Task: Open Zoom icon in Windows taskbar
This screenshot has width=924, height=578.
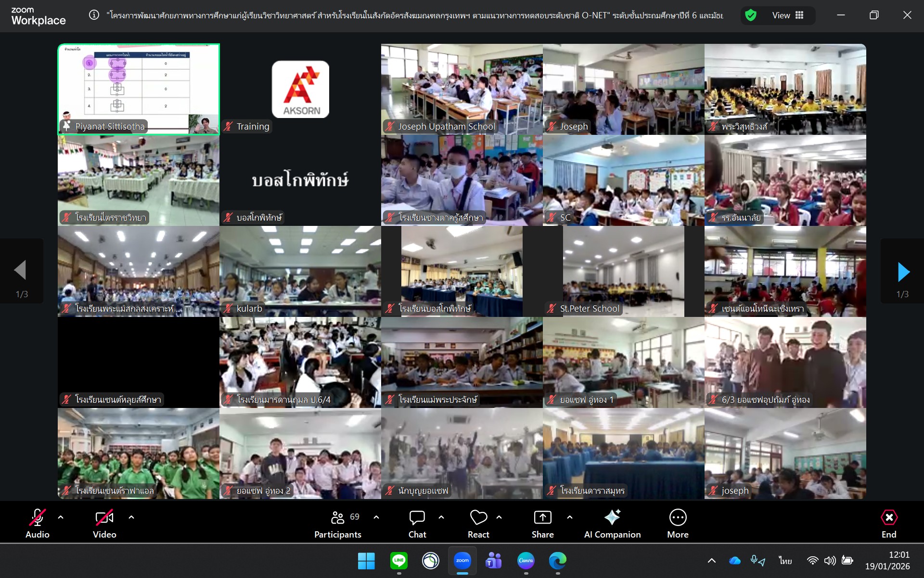Action: coord(462,560)
